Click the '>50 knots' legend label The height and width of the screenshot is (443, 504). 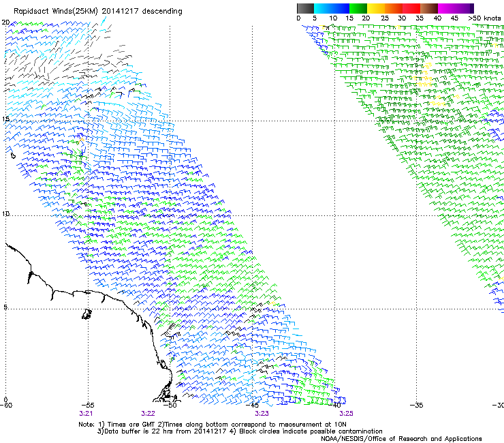tap(484, 18)
